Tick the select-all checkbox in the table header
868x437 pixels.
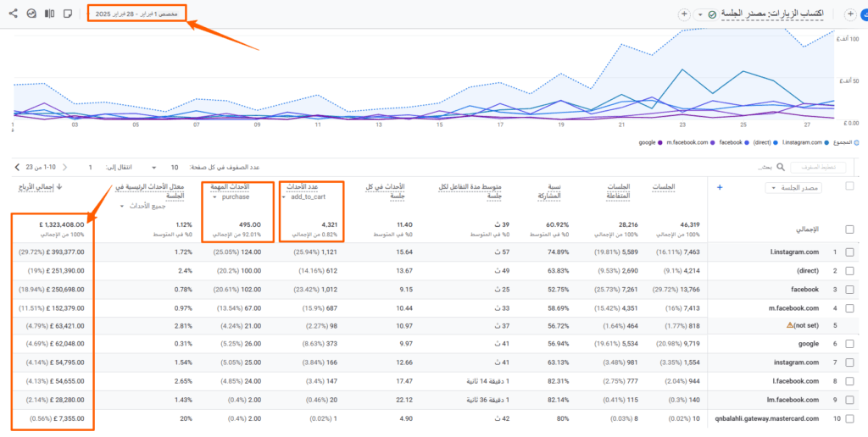849,186
